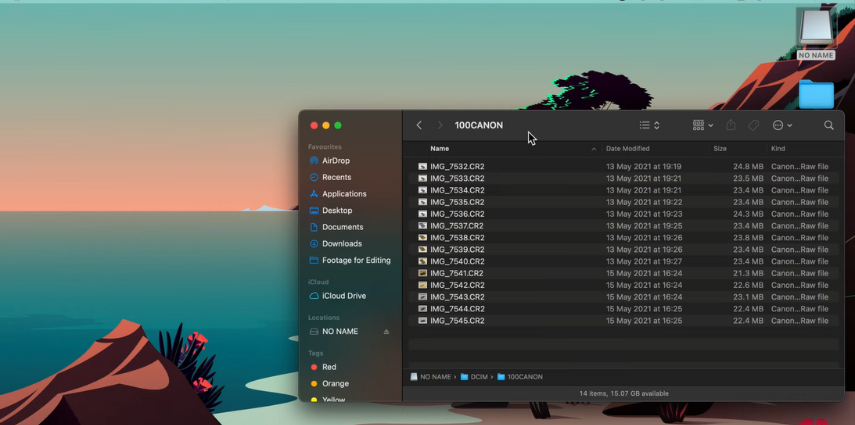Click the blue folder on the desktop
855x425 pixels.
[x=816, y=95]
